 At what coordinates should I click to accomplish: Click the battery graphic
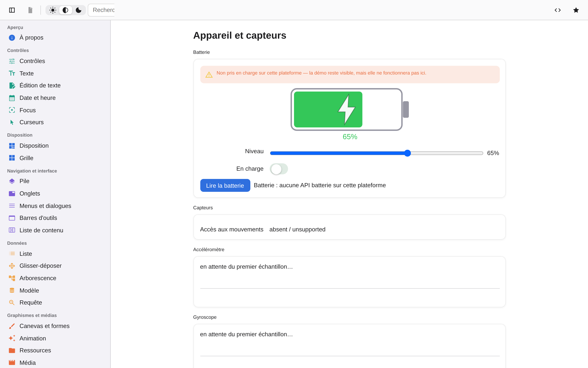coord(350,109)
